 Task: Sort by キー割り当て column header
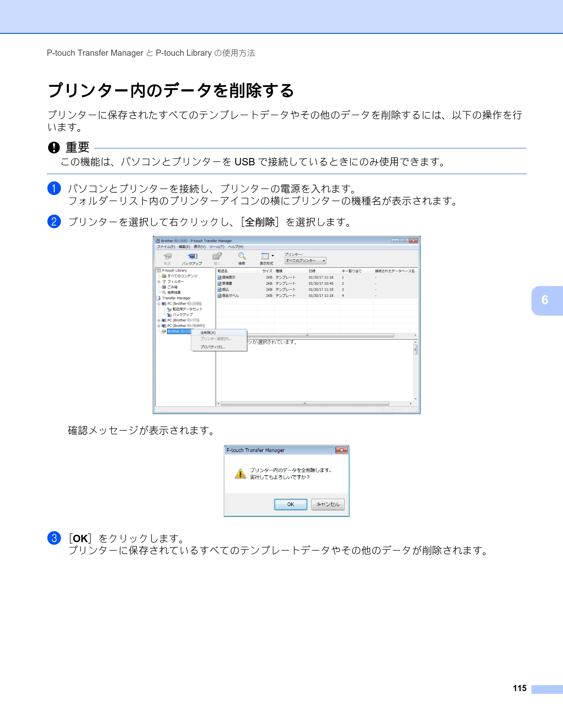356,271
